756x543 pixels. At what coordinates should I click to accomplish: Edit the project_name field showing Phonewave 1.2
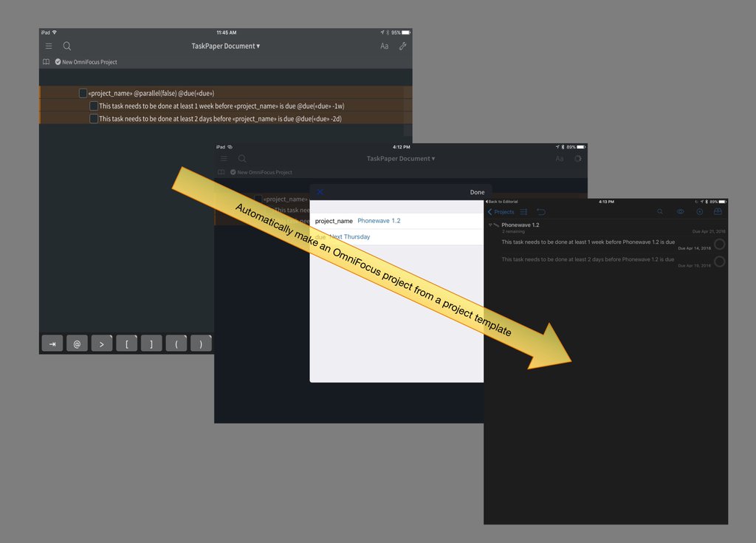coord(396,221)
